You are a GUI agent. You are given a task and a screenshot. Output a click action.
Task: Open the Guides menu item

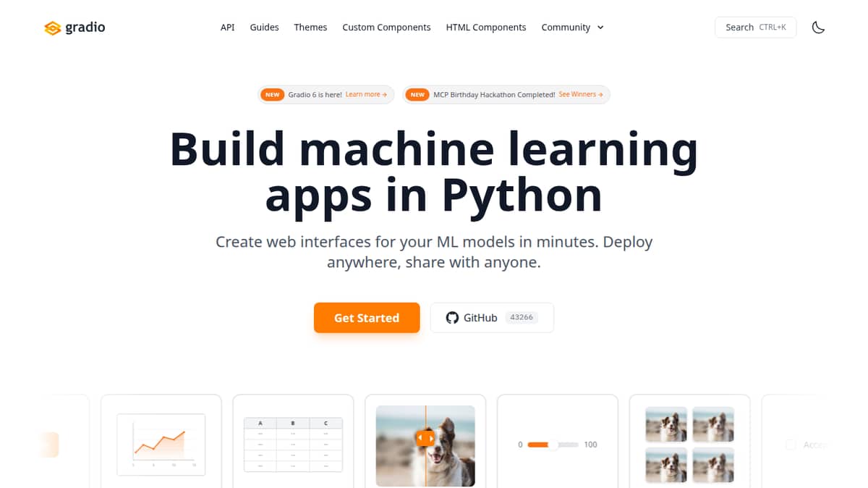[x=264, y=28]
